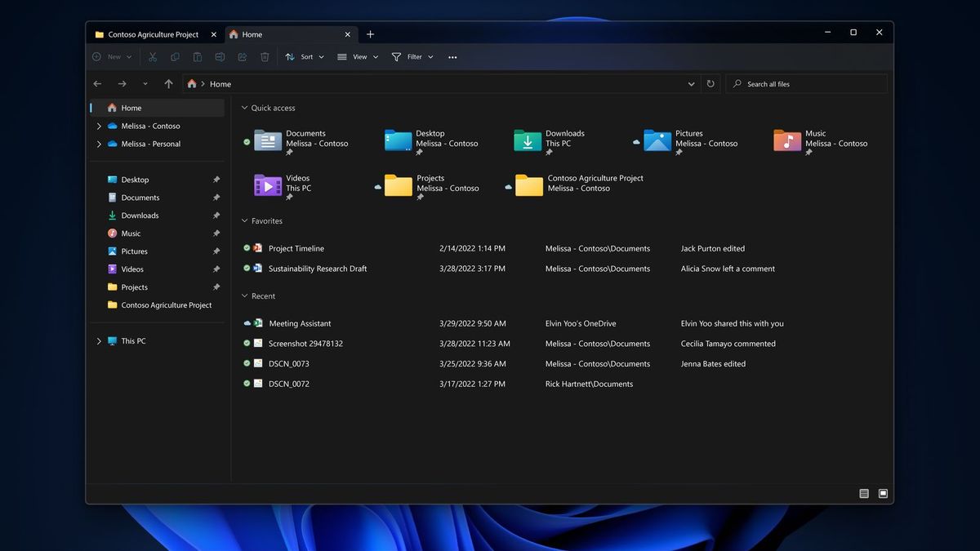Add a new tab with plus button
980x551 pixels.
pyautogui.click(x=370, y=34)
